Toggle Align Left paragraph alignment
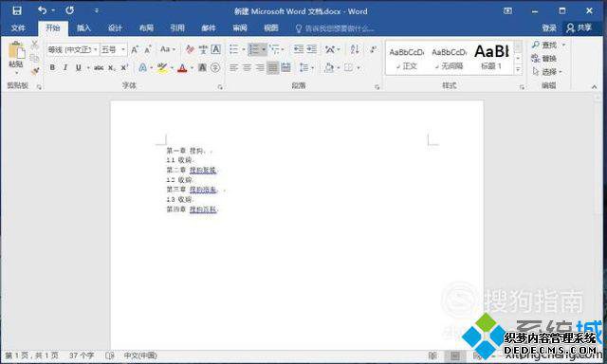 [233, 67]
